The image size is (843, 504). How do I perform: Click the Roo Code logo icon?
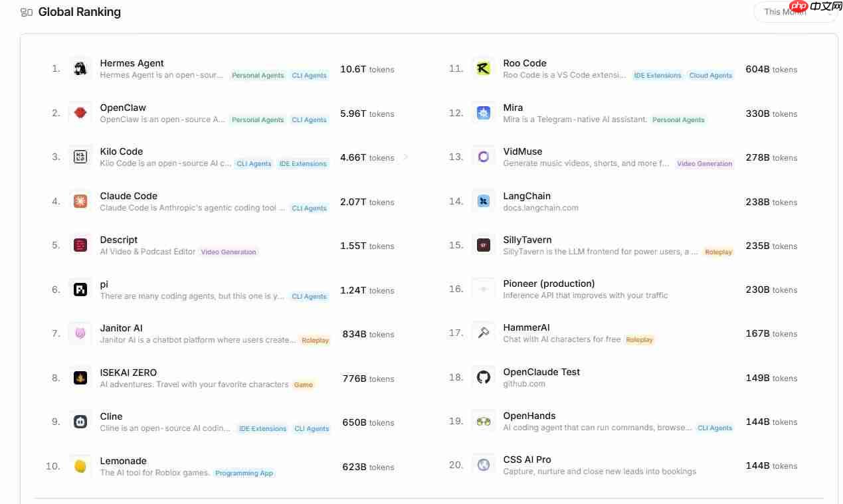pos(484,68)
